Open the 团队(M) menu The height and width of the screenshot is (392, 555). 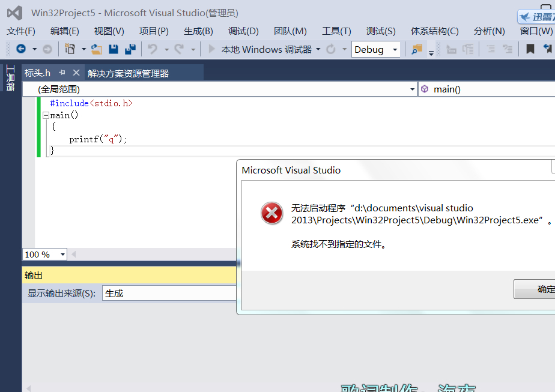(x=290, y=31)
